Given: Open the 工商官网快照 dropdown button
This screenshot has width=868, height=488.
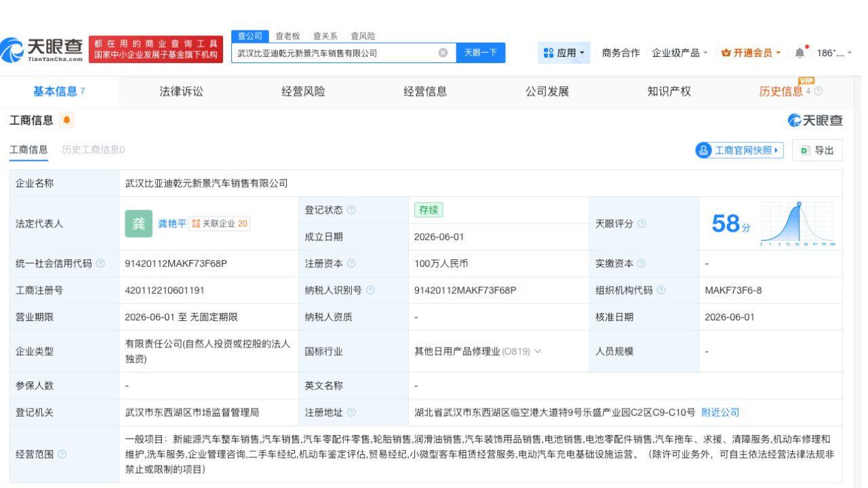Looking at the screenshot, I should coord(739,150).
